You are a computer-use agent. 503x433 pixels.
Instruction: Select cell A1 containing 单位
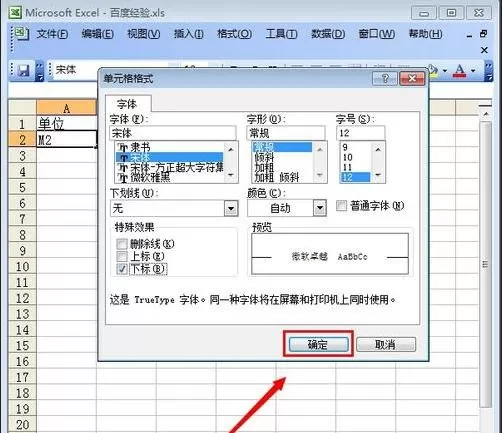coord(66,123)
